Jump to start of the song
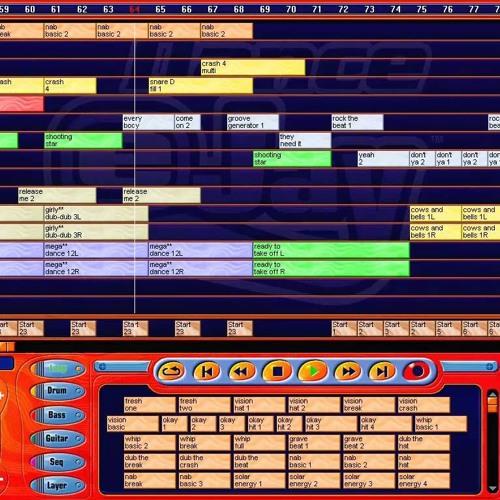The image size is (500, 500). tap(206, 371)
